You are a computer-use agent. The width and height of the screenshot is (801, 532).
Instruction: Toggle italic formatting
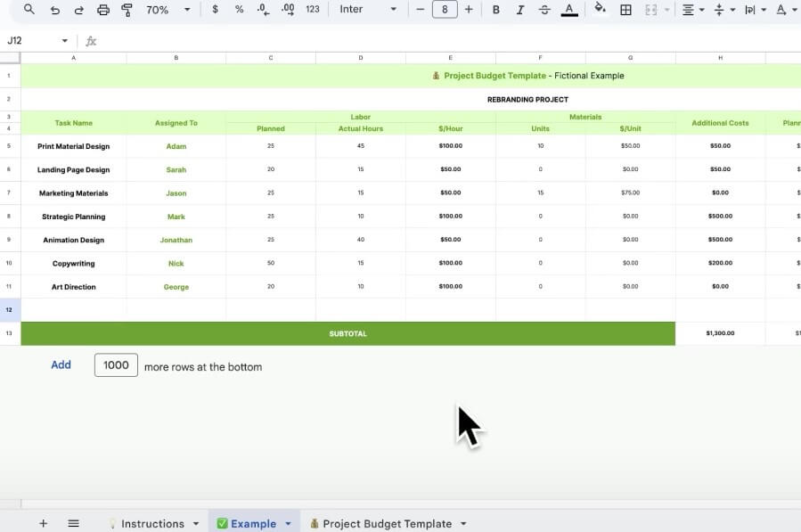pos(519,10)
